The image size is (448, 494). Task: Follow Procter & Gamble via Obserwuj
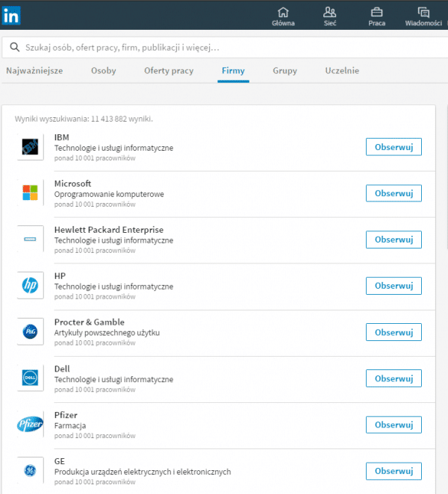point(393,332)
